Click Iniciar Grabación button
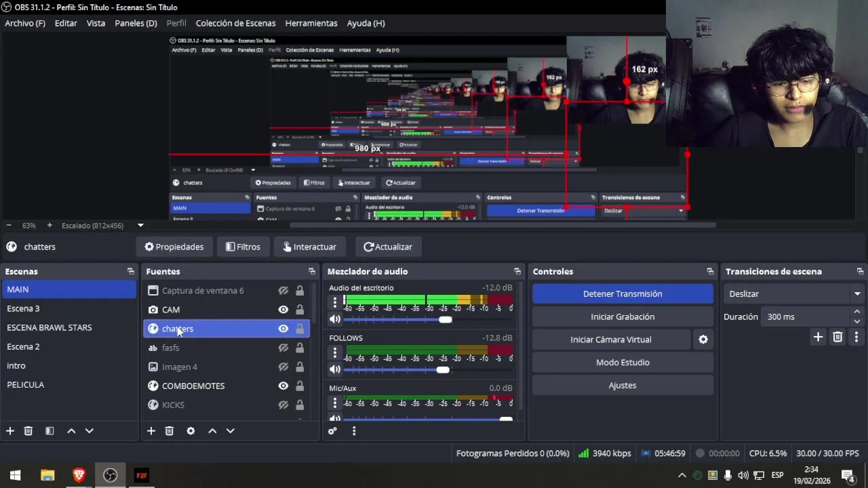This screenshot has height=488, width=868. tap(623, 317)
